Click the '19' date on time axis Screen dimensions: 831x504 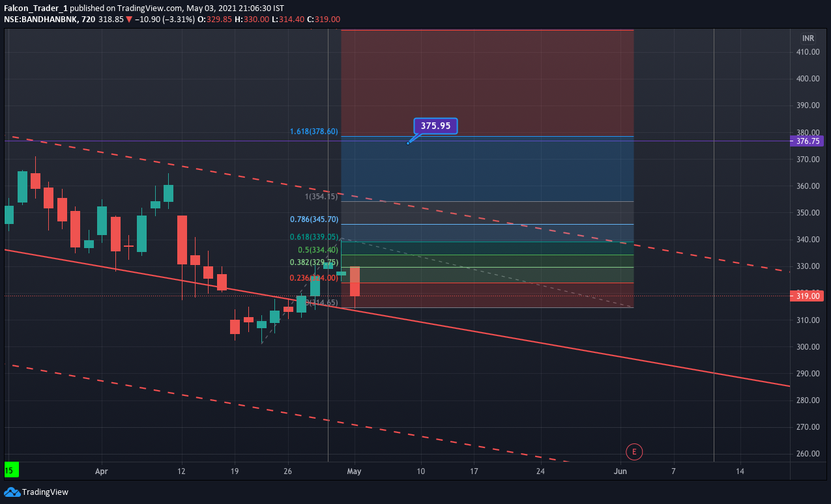click(x=235, y=470)
